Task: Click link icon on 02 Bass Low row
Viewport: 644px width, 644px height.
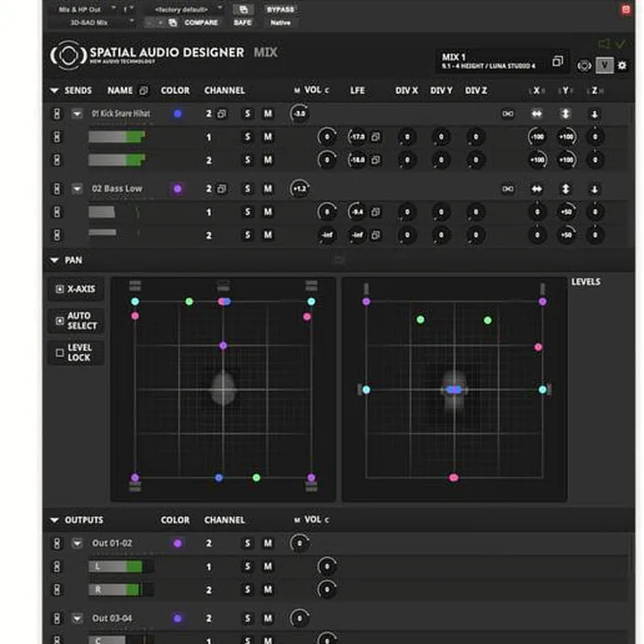Action: point(508,189)
